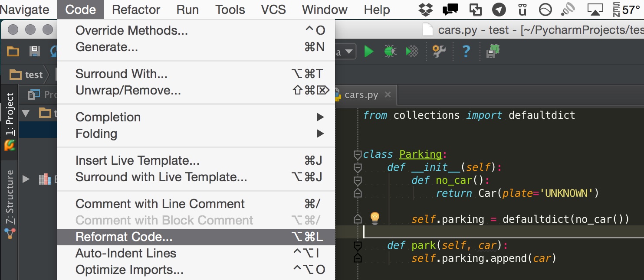Viewport: 644px width, 280px height.
Task: Click the Parking class name in code
Action: tap(421, 154)
